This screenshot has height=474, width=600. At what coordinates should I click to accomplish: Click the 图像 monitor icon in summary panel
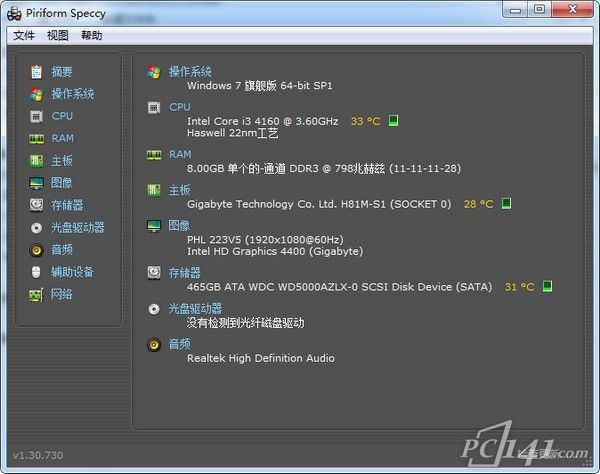(154, 226)
